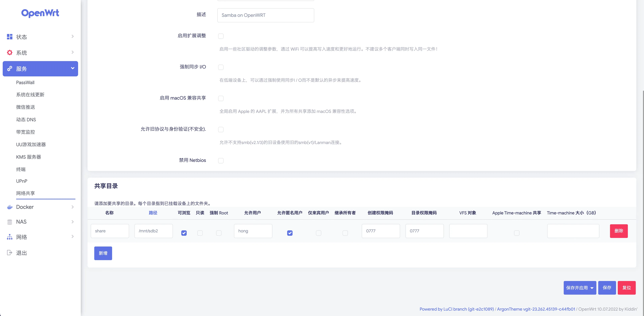Click the 网络 topology icon

coord(9,237)
